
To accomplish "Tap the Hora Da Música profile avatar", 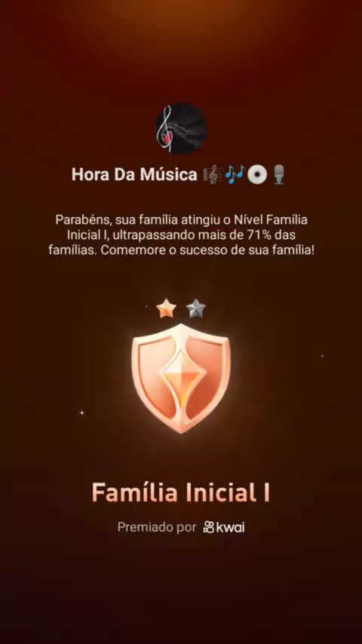I will coord(181,128).
